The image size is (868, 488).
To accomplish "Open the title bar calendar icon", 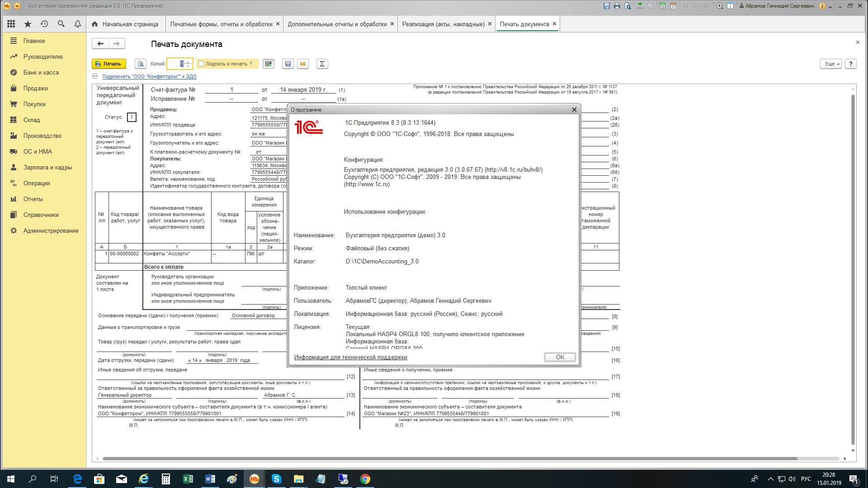I will tap(673, 6).
